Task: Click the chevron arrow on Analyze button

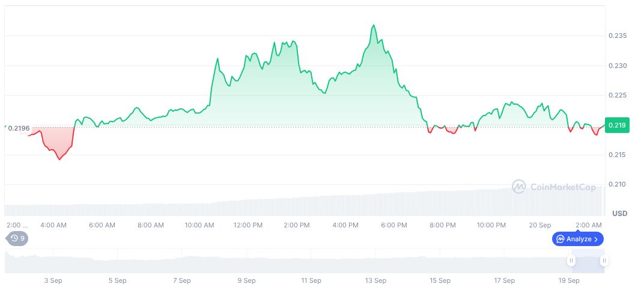Action: point(595,239)
